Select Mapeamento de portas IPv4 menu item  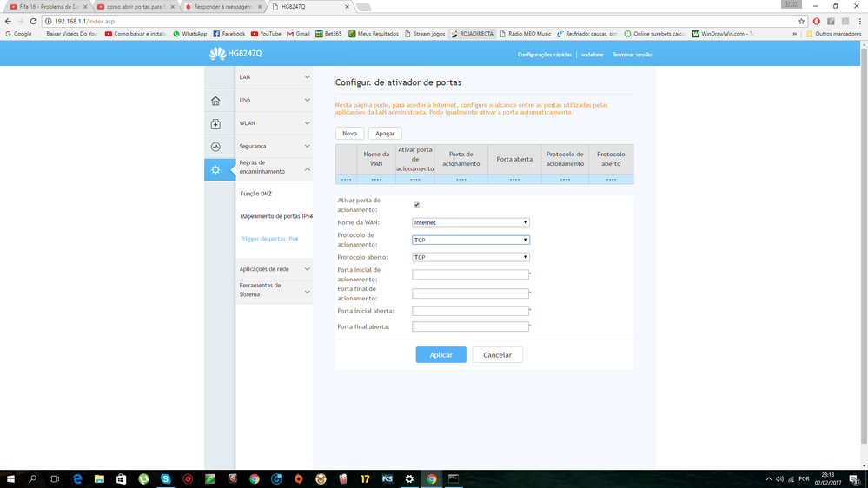[275, 216]
